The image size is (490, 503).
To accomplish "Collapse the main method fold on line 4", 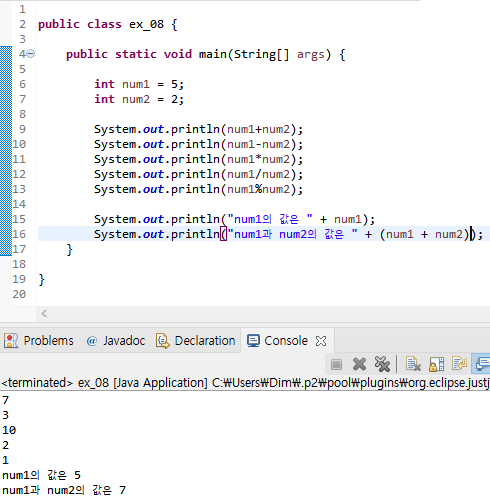I will click(x=31, y=54).
